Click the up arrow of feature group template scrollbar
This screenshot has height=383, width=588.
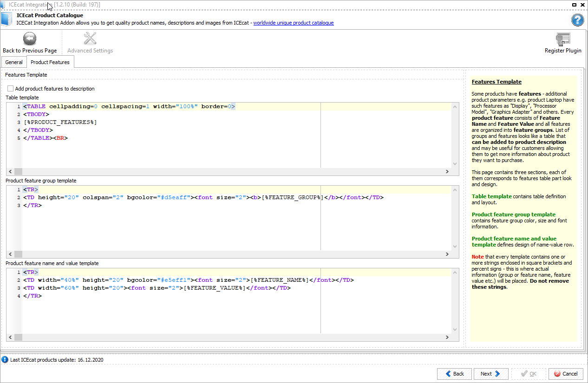(456, 190)
